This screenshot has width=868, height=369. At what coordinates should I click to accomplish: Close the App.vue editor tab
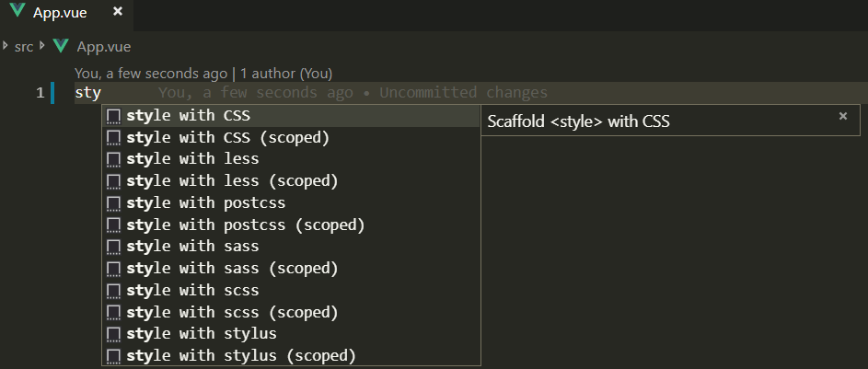117,12
